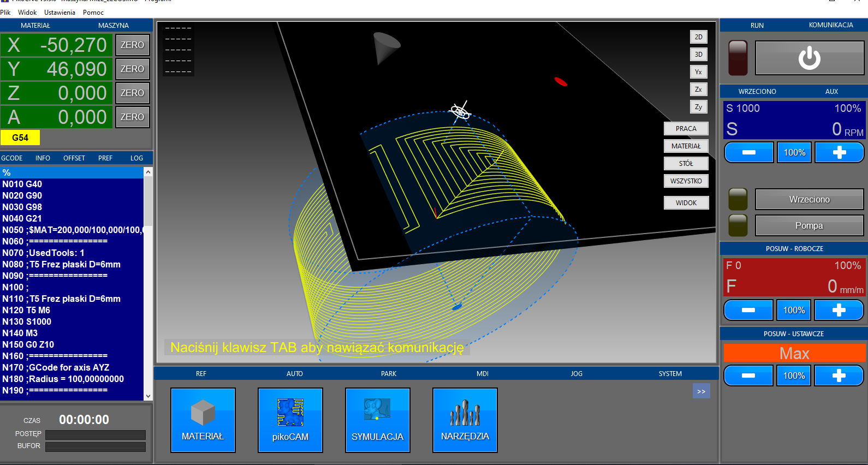The width and height of the screenshot is (868, 465).
Task: Open the Pomoc menu
Action: pyautogui.click(x=93, y=13)
